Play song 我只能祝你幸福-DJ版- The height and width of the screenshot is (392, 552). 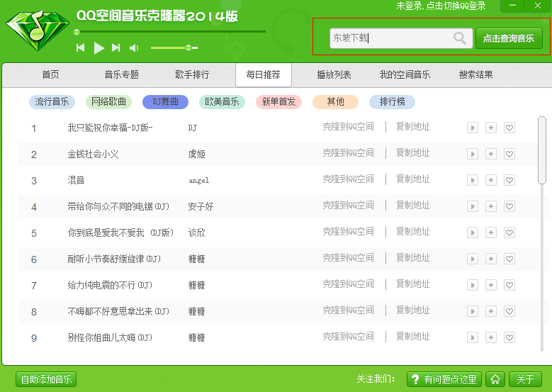click(x=473, y=128)
